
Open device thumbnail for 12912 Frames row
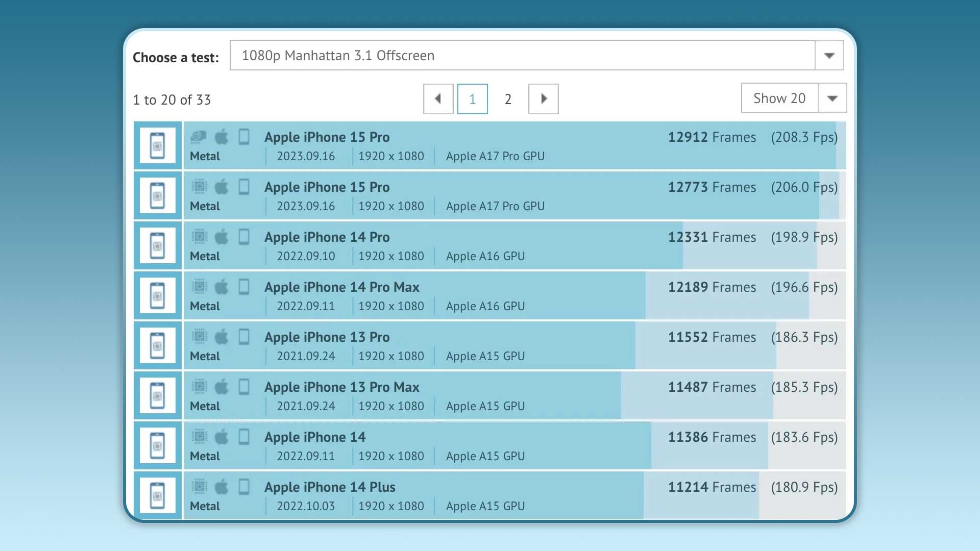click(158, 145)
